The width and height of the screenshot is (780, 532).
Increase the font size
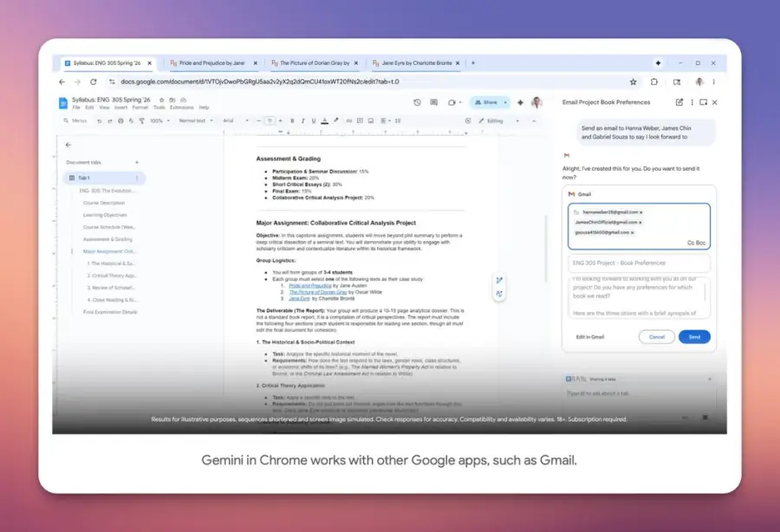click(281, 120)
